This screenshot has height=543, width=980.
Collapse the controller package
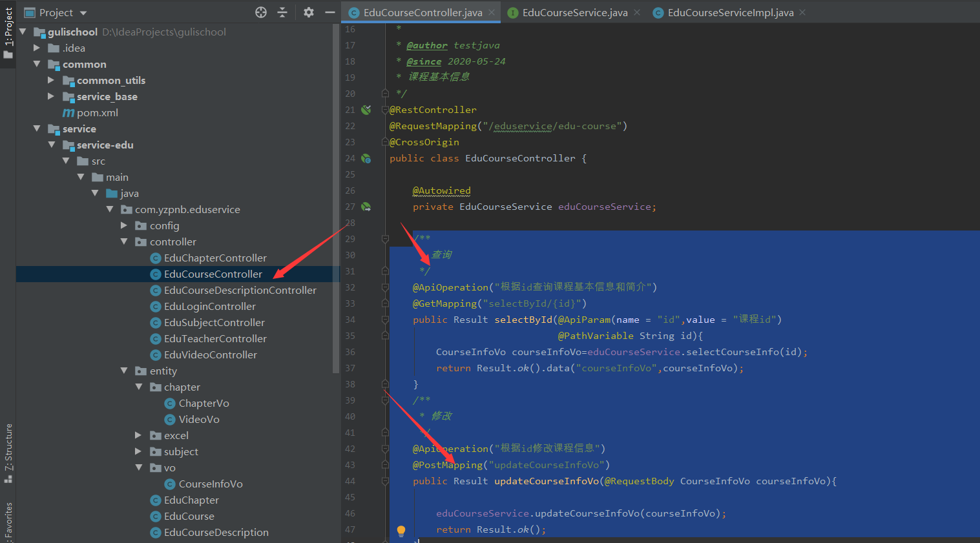(x=124, y=241)
